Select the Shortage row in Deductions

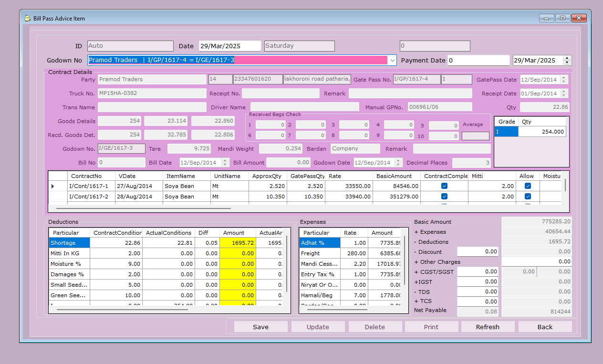coord(69,243)
